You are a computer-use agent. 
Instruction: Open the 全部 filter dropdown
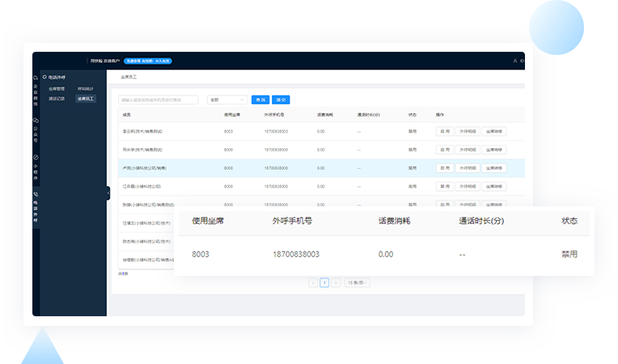coord(226,99)
